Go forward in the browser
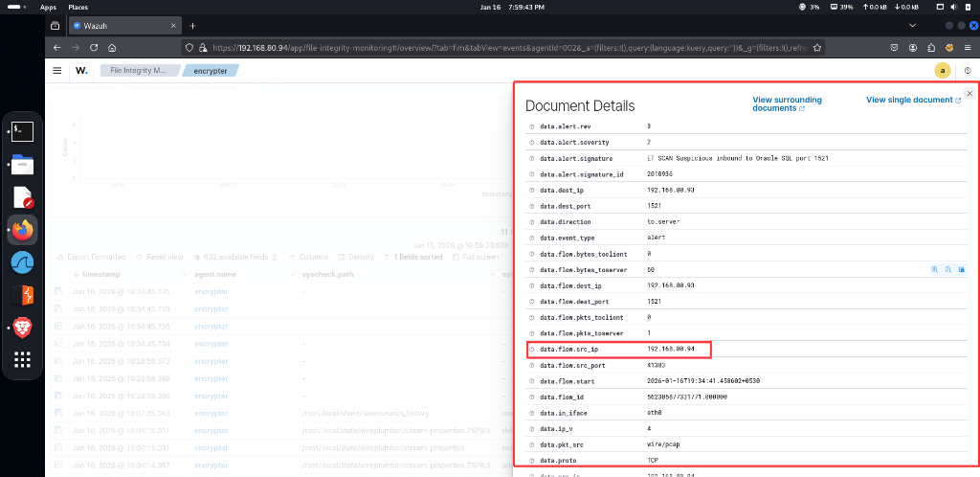 click(x=75, y=48)
